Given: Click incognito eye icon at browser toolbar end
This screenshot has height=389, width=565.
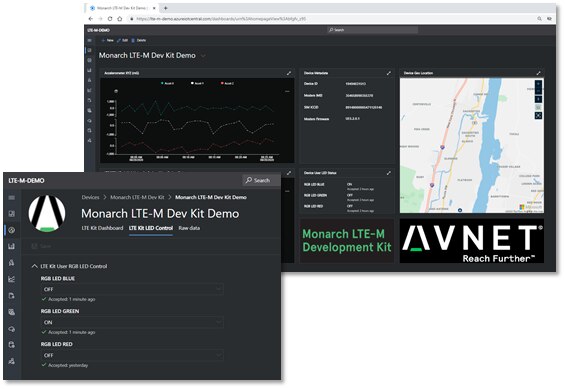Looking at the screenshot, I should pos(550,19).
